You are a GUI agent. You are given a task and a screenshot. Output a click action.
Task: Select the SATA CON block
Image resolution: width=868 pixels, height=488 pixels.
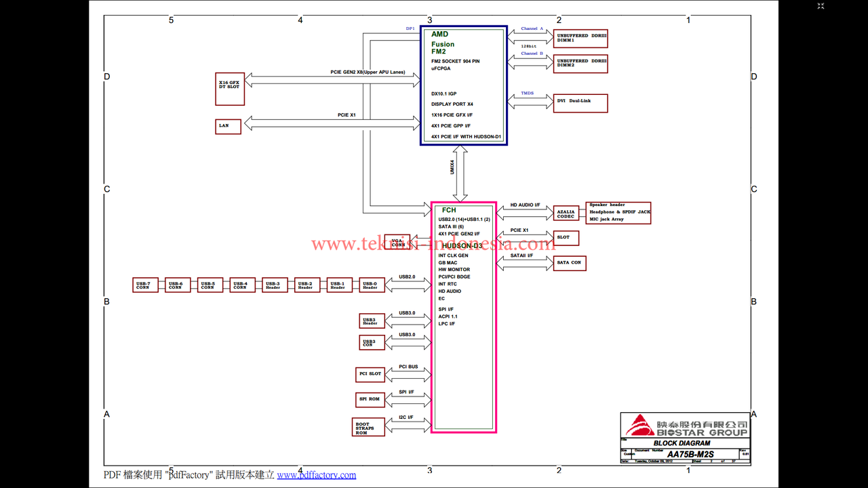point(570,263)
